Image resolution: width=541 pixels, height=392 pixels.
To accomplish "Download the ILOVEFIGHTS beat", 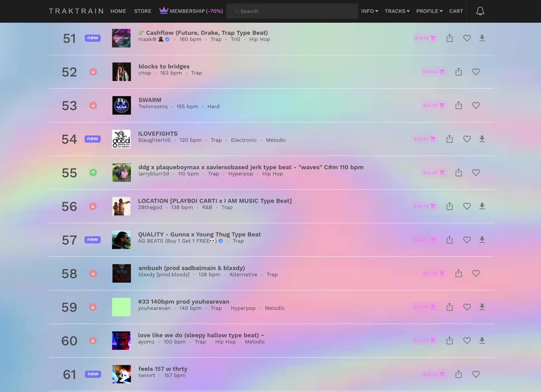I will coord(482,139).
